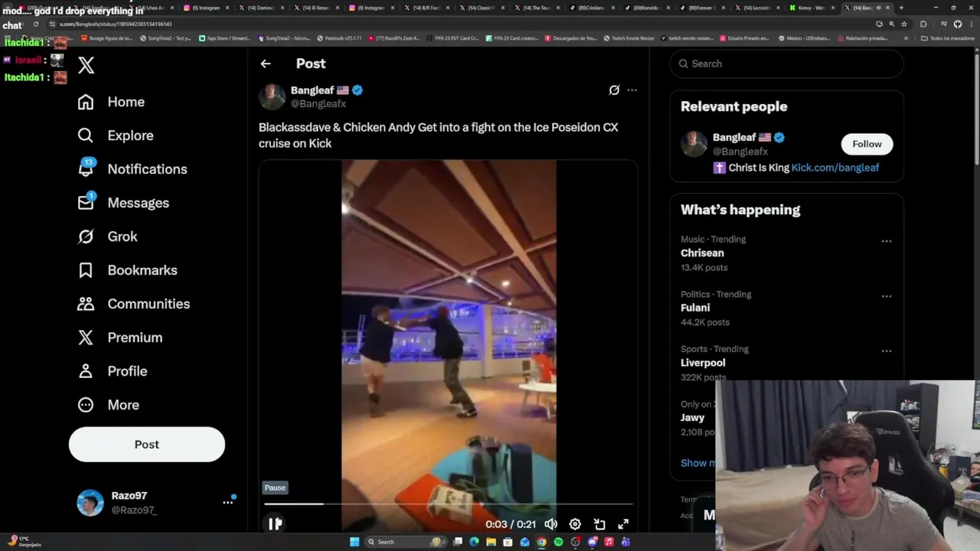Open FIFA 23 Card creator bookmark
The height and width of the screenshot is (551, 980).
(512, 38)
